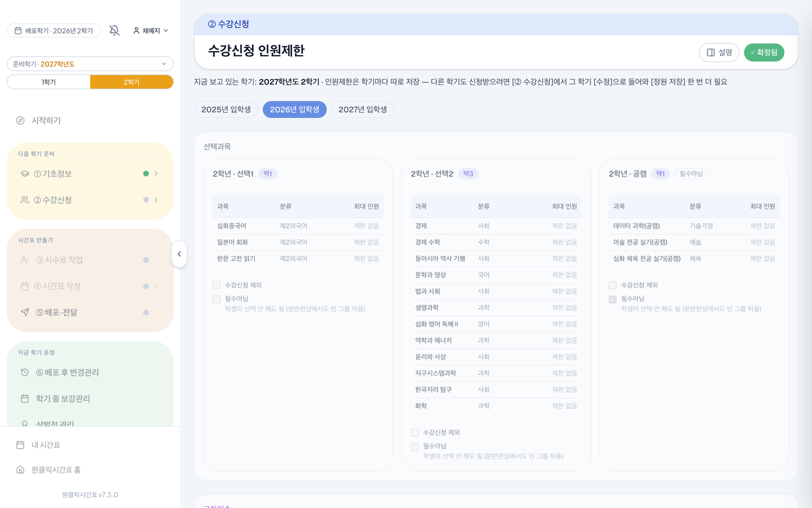Select the 2025년 입학생 tab
Image resolution: width=812 pixels, height=508 pixels.
click(x=226, y=110)
